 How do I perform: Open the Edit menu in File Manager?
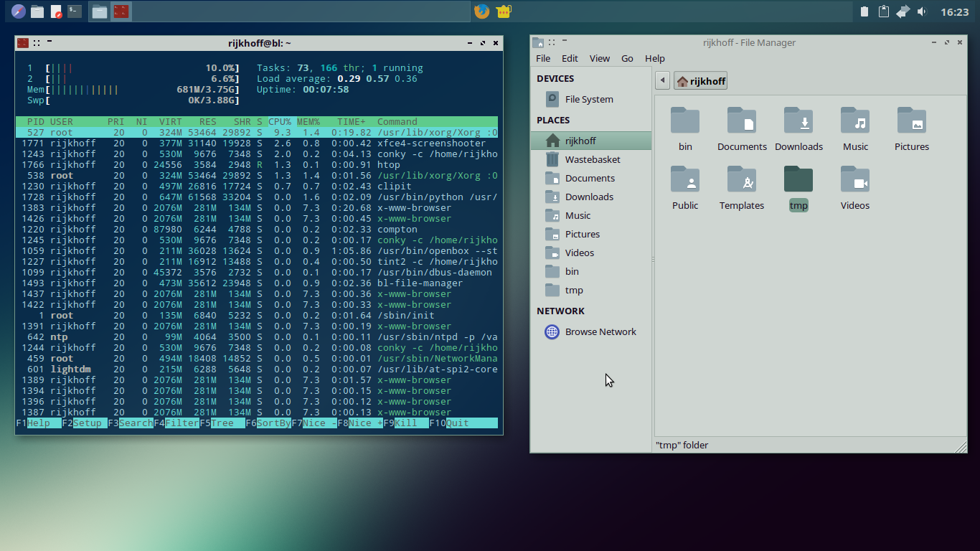(570, 59)
